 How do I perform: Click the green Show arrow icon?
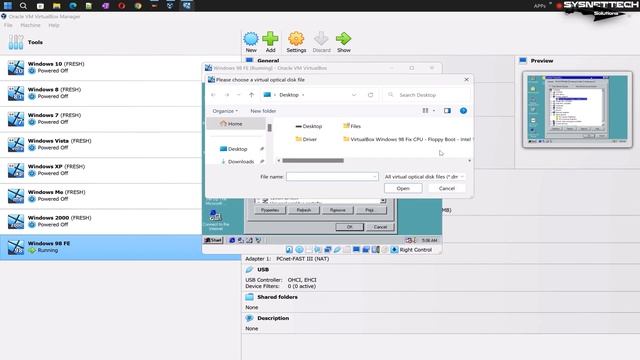[x=344, y=42]
